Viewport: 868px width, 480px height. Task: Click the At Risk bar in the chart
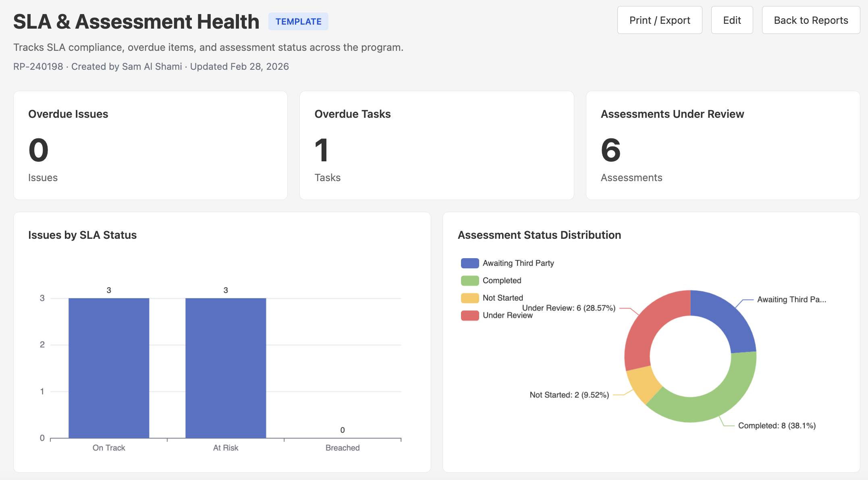[226, 367]
